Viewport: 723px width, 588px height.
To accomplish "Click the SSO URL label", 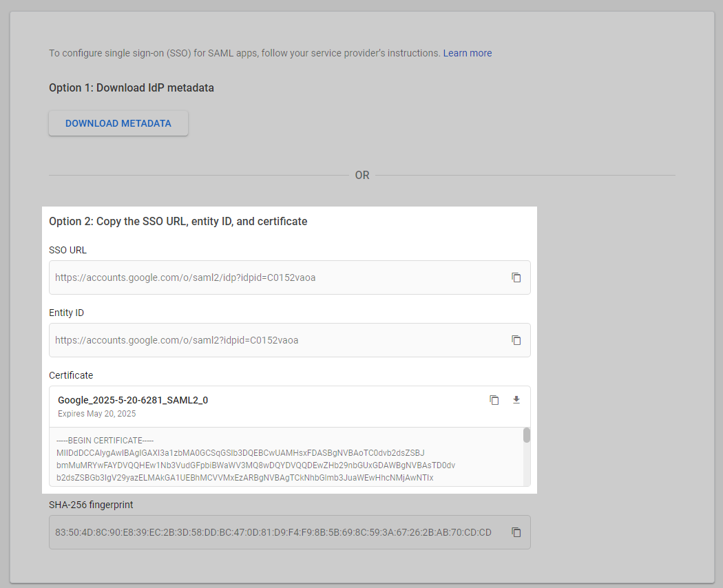I will click(x=67, y=250).
